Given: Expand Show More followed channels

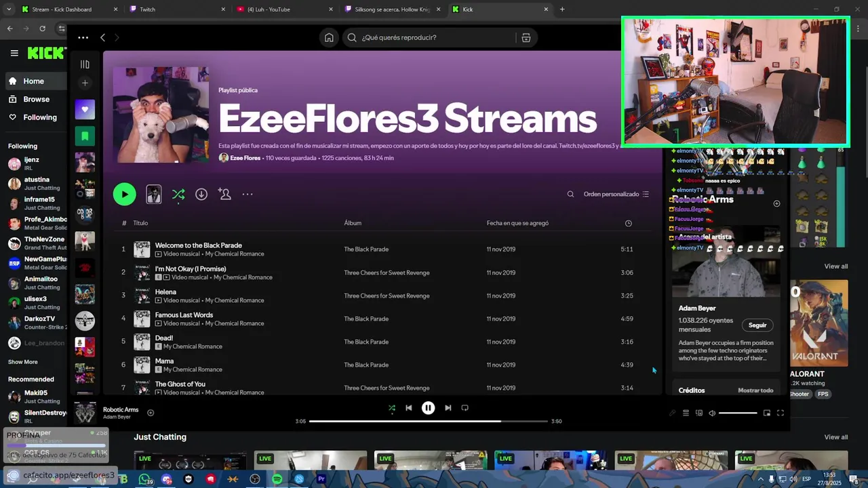Looking at the screenshot, I should [23, 362].
